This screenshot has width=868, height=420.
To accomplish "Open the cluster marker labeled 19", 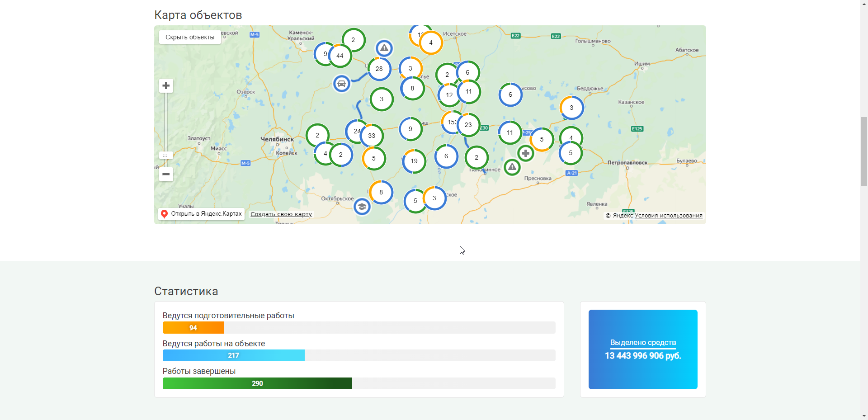I will 414,161.
